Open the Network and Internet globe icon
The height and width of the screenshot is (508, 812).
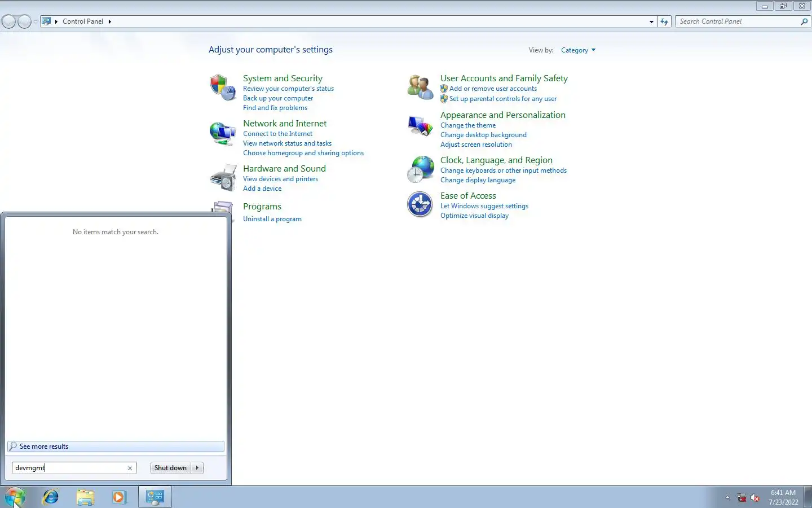click(222, 133)
